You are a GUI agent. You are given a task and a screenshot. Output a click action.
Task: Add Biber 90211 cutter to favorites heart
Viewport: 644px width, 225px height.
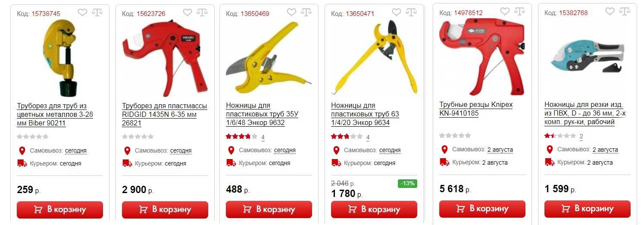(x=82, y=12)
